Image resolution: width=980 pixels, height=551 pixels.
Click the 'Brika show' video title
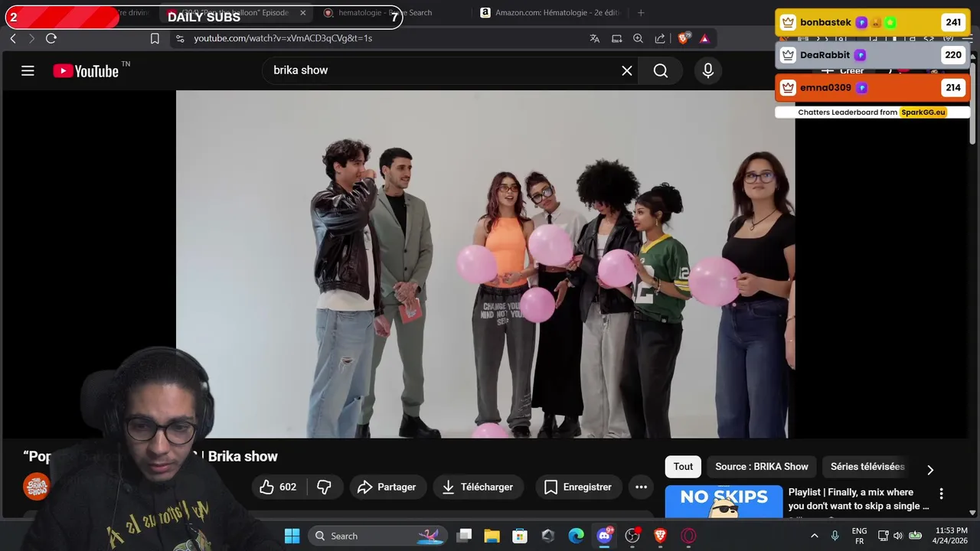pos(243,456)
